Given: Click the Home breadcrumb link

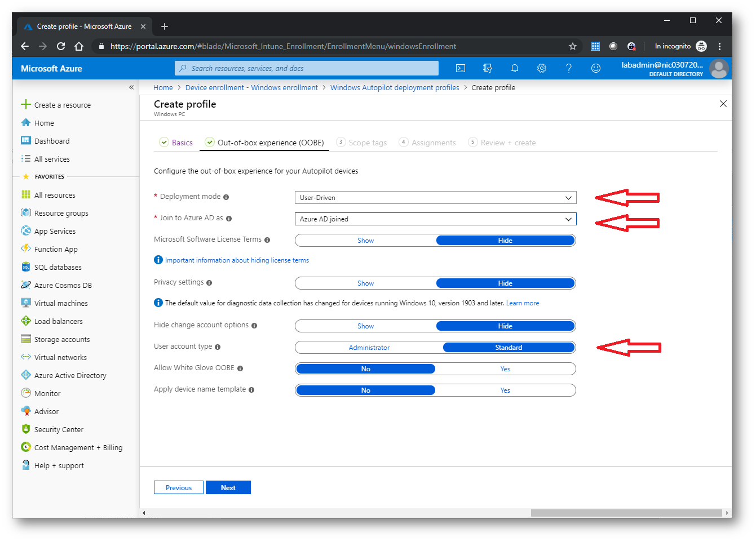Looking at the screenshot, I should (163, 87).
